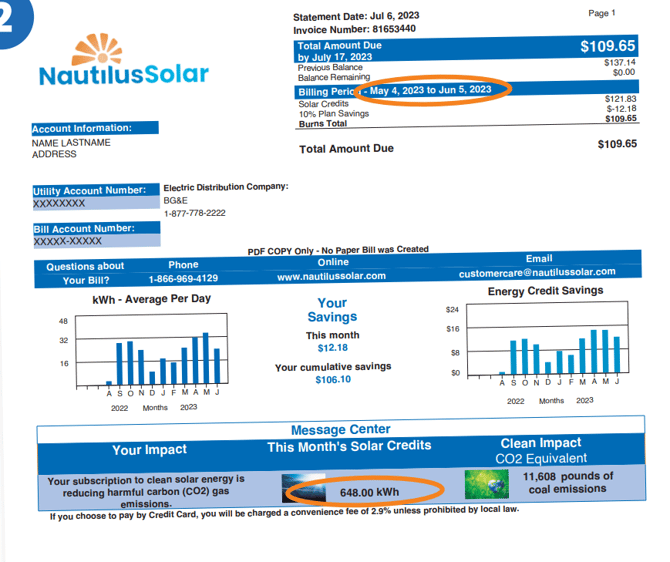Click the BG&E company name

pyautogui.click(x=175, y=200)
